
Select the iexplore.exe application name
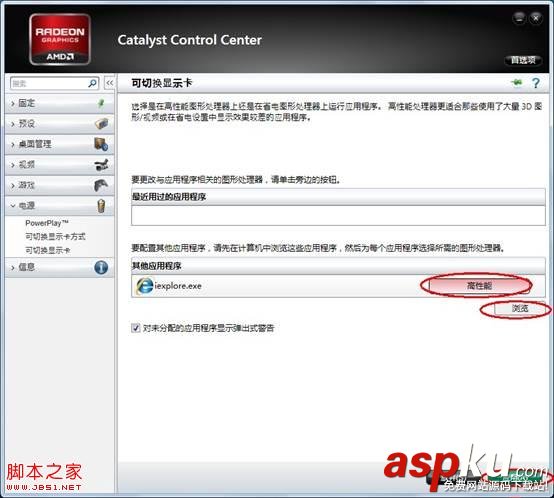coord(178,286)
